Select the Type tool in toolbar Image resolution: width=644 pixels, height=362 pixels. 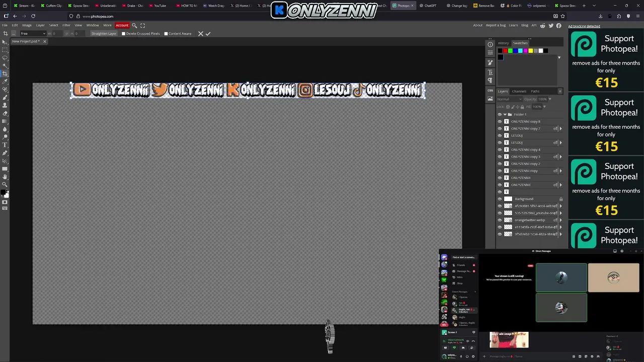pos(5,145)
